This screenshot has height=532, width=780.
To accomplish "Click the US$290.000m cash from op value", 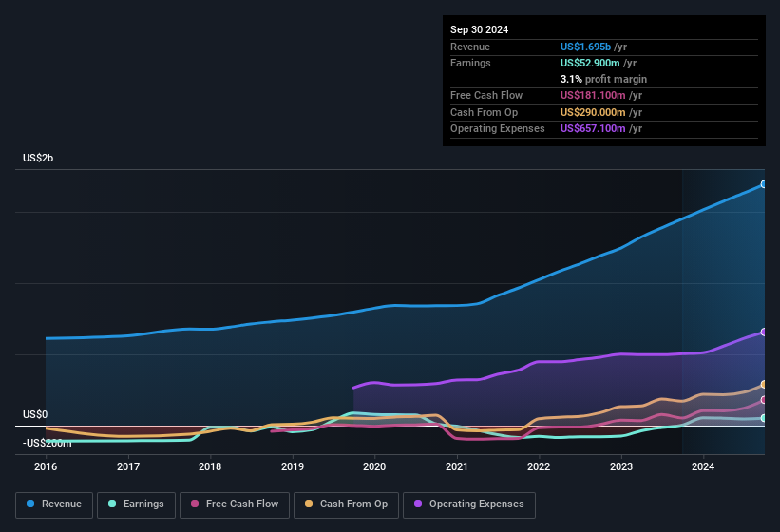I will (593, 112).
